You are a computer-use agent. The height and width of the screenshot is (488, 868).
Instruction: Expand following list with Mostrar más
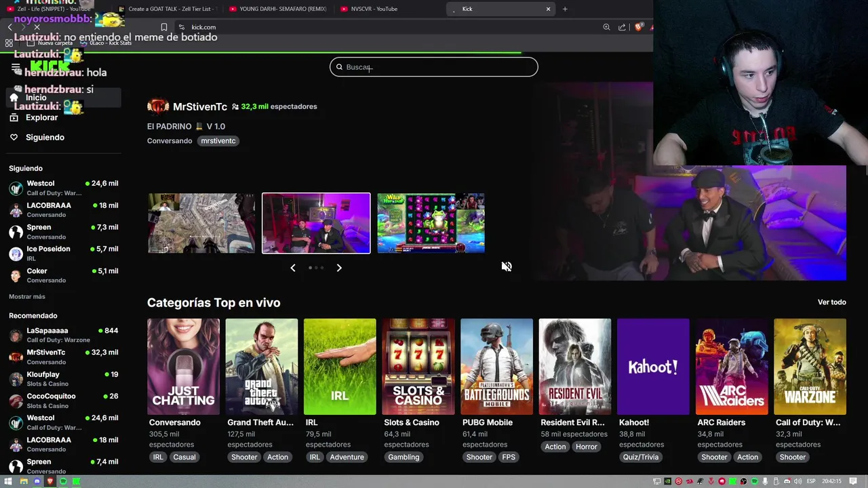(x=27, y=297)
